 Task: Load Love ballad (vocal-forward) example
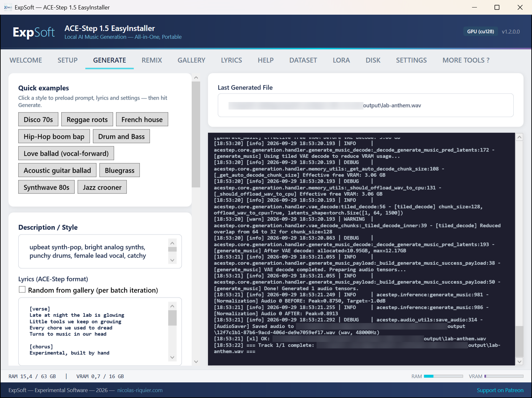tap(66, 153)
